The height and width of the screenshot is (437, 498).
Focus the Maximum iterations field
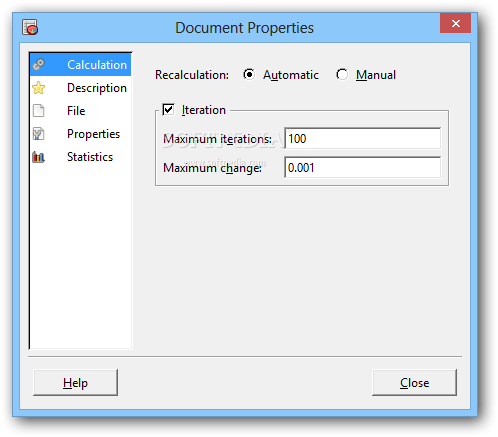pyautogui.click(x=363, y=138)
